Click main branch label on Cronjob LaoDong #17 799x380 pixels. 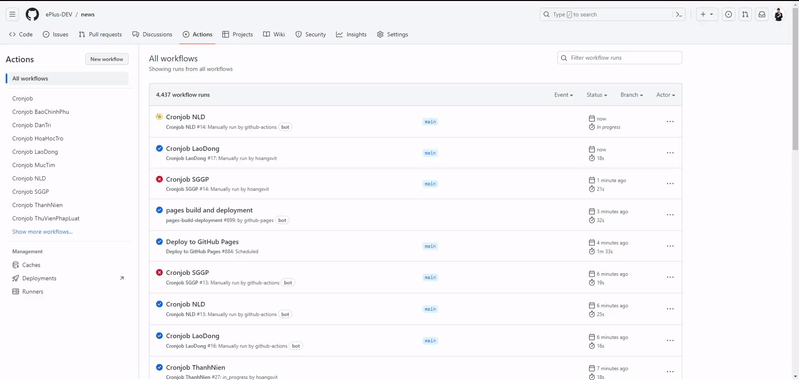click(x=430, y=153)
